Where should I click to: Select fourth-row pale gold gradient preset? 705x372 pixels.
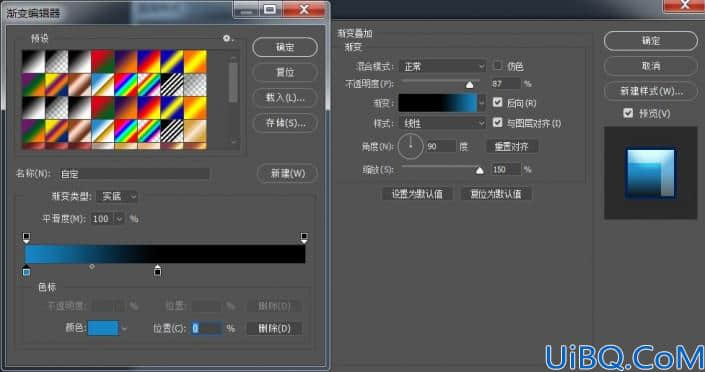click(195, 131)
